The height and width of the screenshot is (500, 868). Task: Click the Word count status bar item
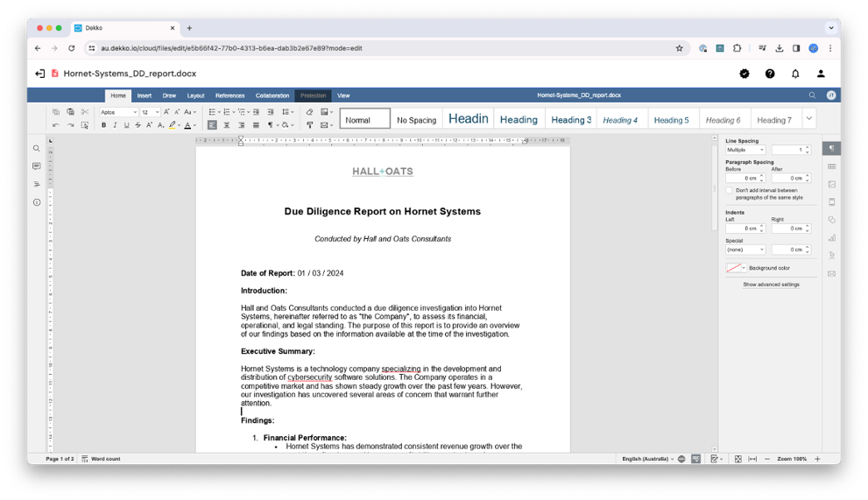point(101,459)
